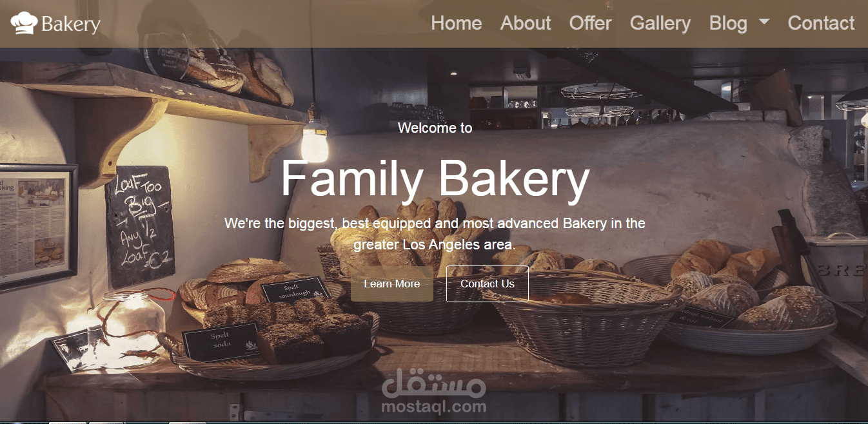Open the Contact nav link
Screen dimensions: 868x424
click(821, 23)
